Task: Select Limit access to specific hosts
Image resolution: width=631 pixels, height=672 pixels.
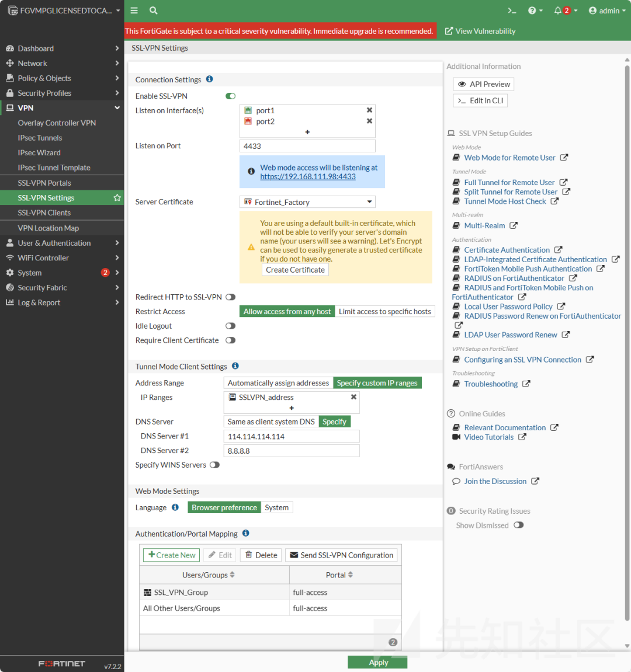Action: point(385,311)
